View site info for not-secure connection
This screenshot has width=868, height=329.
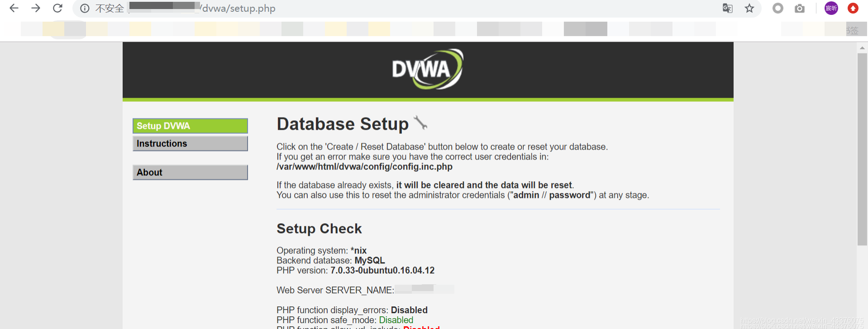point(85,8)
